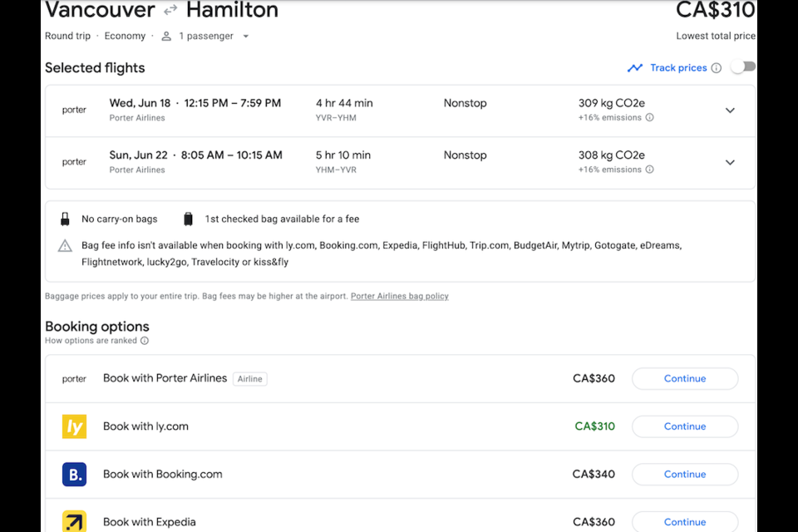
Task: Click emissions info icon for 308 kg flight
Action: (649, 170)
